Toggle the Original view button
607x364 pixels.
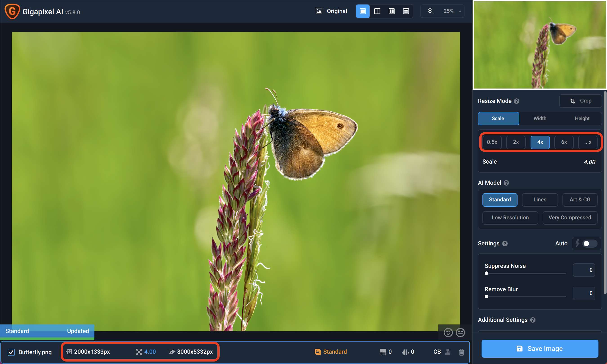click(331, 11)
